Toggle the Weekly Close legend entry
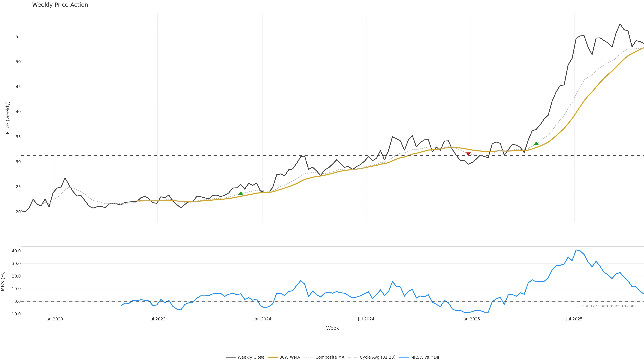This screenshot has height=362, width=644. (x=251, y=357)
